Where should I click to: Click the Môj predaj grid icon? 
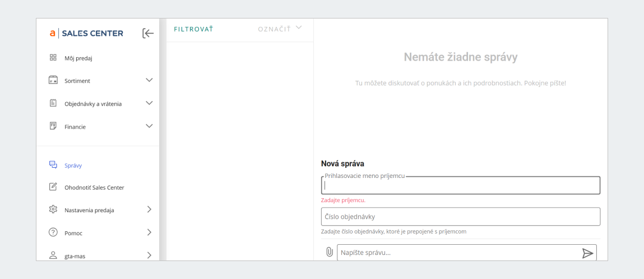click(53, 57)
